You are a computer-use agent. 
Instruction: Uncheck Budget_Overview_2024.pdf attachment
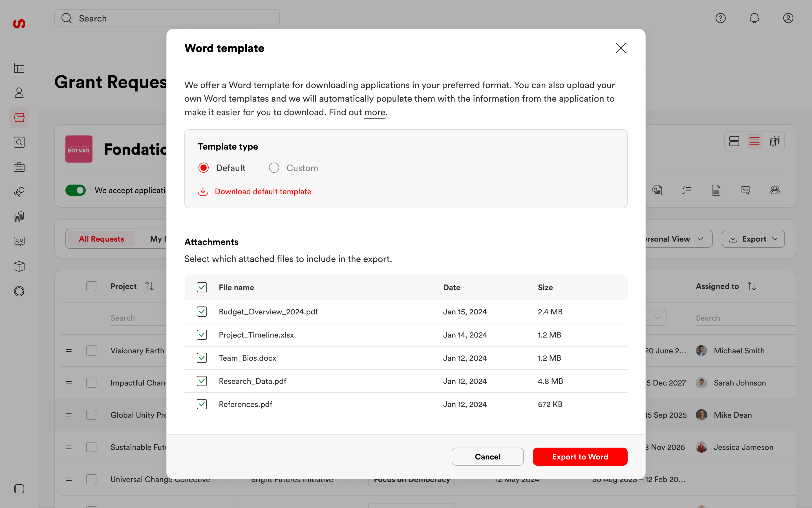coord(202,312)
